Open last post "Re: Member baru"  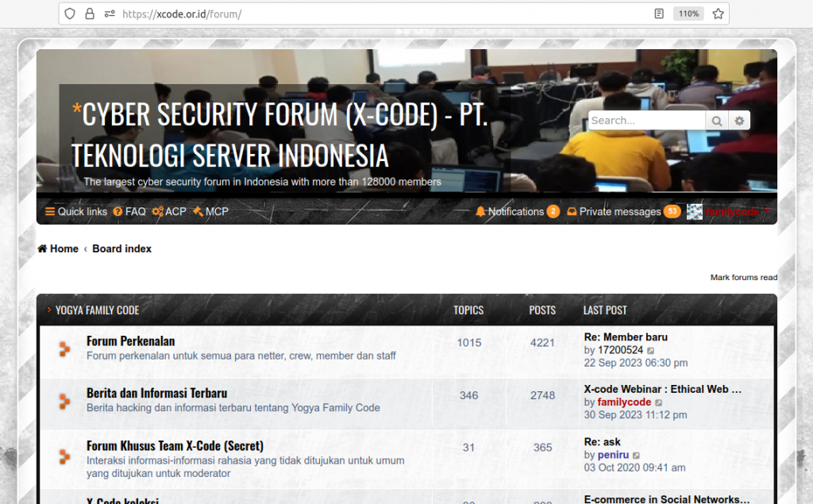[x=626, y=337]
